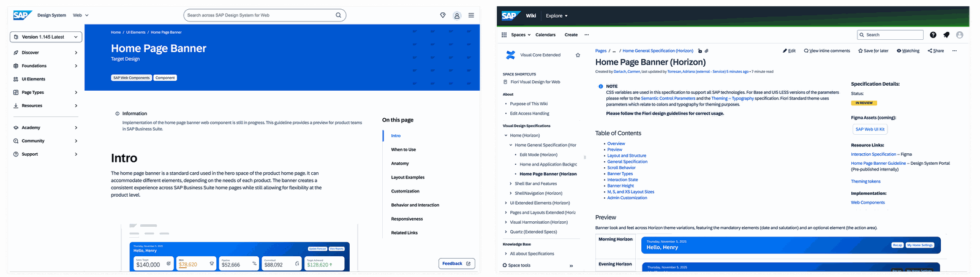Collapse the Wiki sidebar with double-arrow icon
Viewport: 980px width, 277px height.
coord(571,266)
